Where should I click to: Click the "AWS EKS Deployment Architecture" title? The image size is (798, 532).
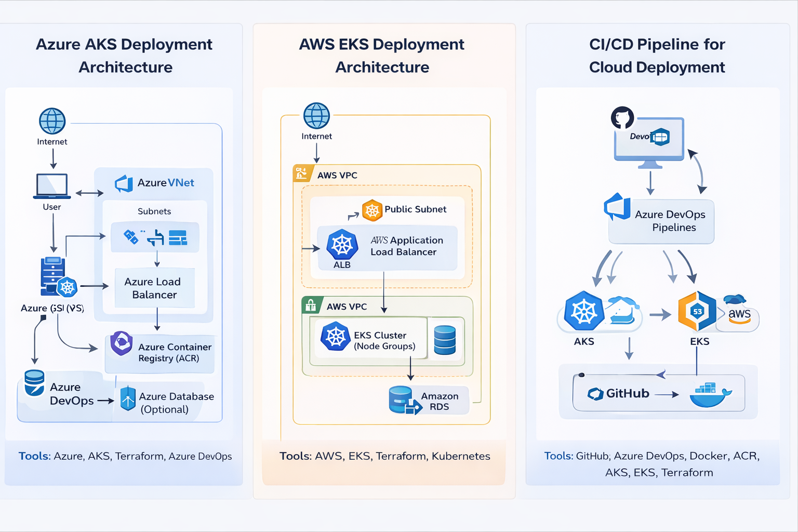click(x=382, y=56)
